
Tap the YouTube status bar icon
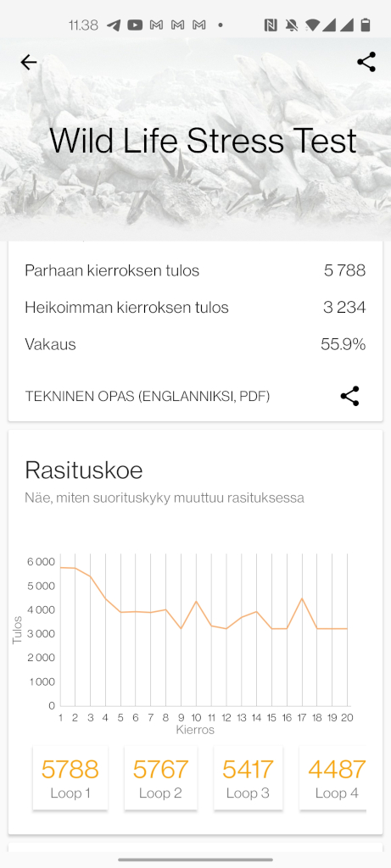(x=135, y=25)
